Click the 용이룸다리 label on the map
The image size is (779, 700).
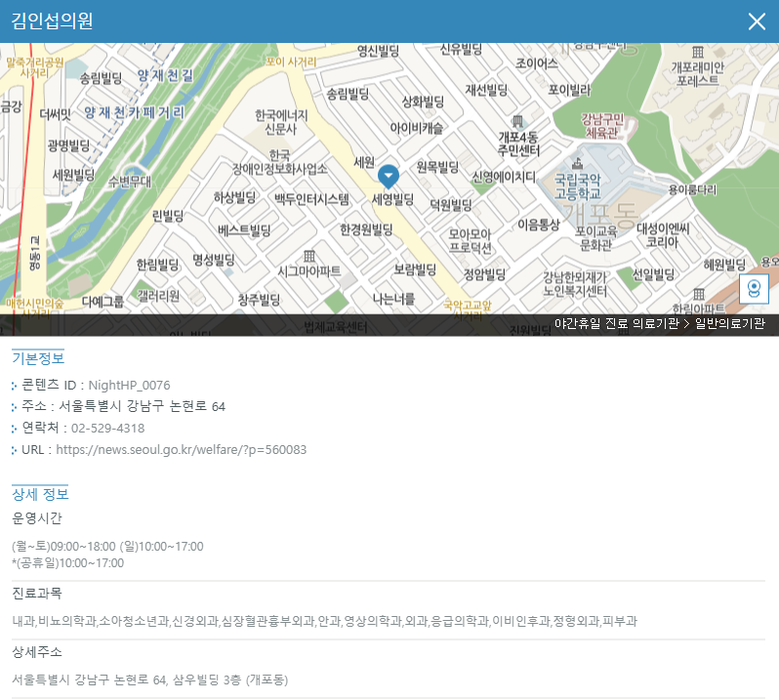point(692,189)
